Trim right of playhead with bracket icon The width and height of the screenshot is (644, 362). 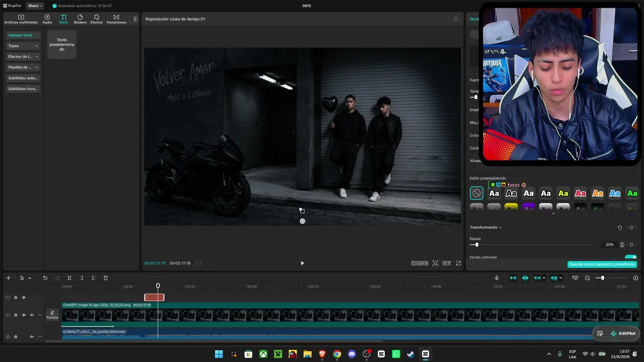pyautogui.click(x=93, y=278)
